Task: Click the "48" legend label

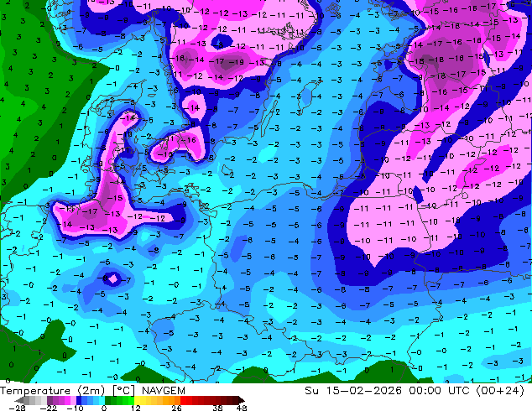Action: tap(242, 408)
